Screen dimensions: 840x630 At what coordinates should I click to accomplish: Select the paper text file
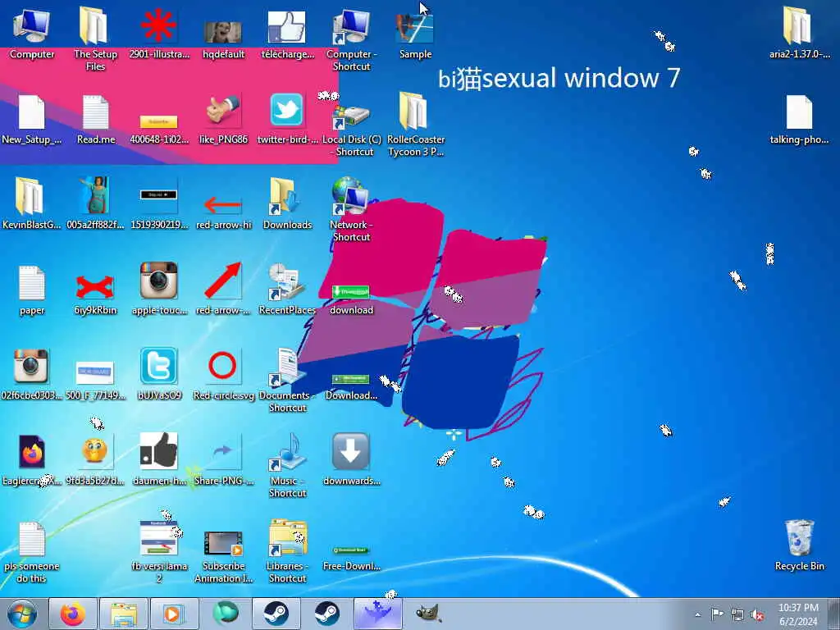click(x=32, y=290)
